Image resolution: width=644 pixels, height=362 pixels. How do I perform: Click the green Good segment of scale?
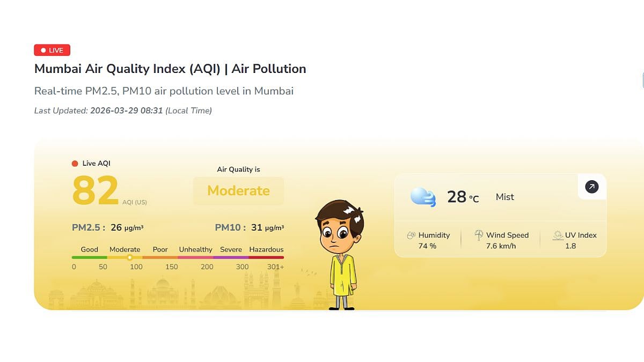pyautogui.click(x=89, y=257)
